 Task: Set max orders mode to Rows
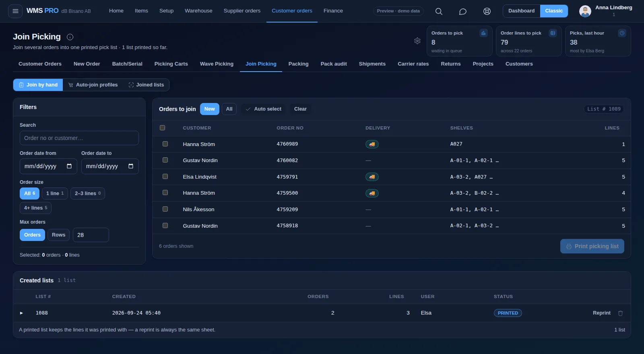coord(58,235)
